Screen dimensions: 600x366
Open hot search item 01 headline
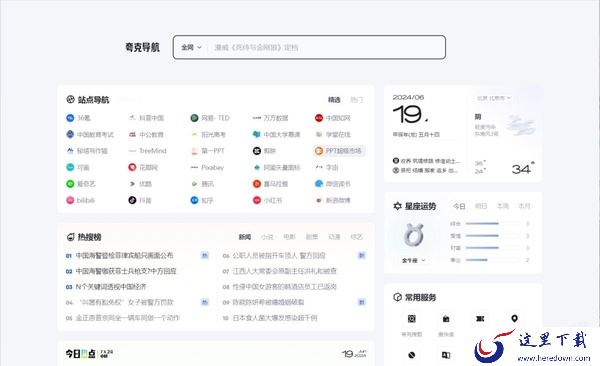pos(124,255)
